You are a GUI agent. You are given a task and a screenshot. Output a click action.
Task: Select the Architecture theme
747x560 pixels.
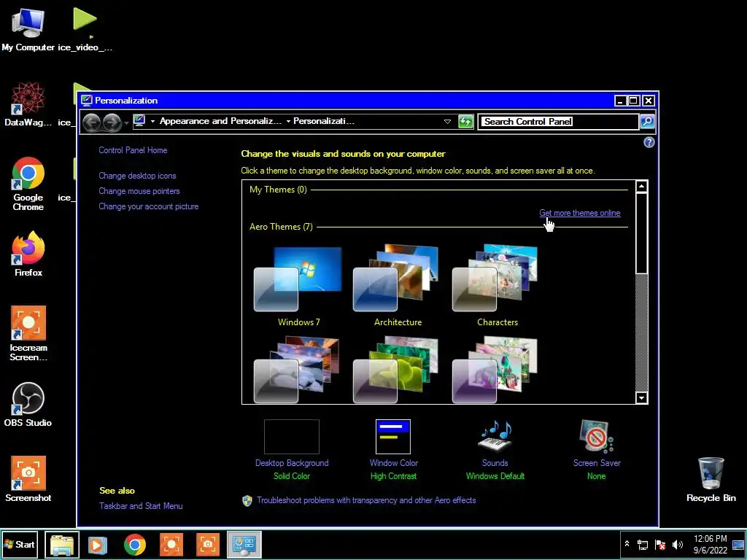pos(398,286)
